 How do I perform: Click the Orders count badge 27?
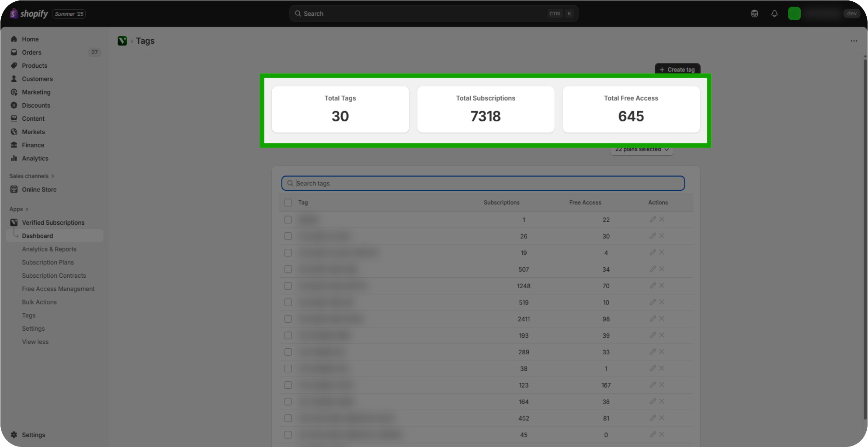[x=95, y=52]
